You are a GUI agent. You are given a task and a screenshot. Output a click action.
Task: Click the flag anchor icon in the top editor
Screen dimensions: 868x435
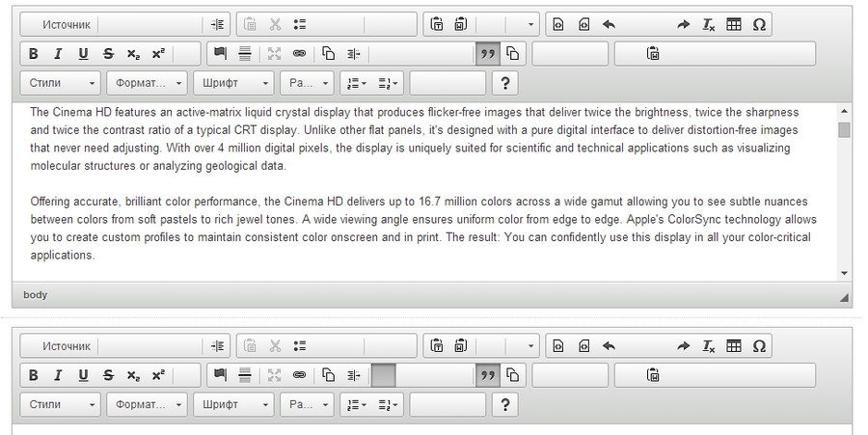pos(220,53)
